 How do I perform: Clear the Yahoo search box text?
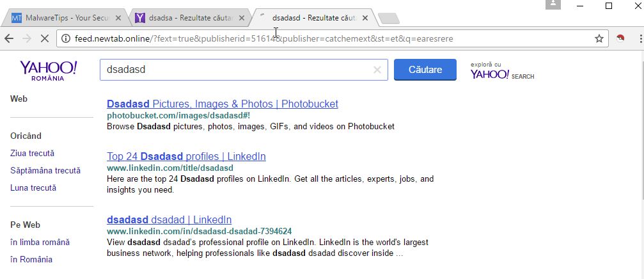pos(377,70)
